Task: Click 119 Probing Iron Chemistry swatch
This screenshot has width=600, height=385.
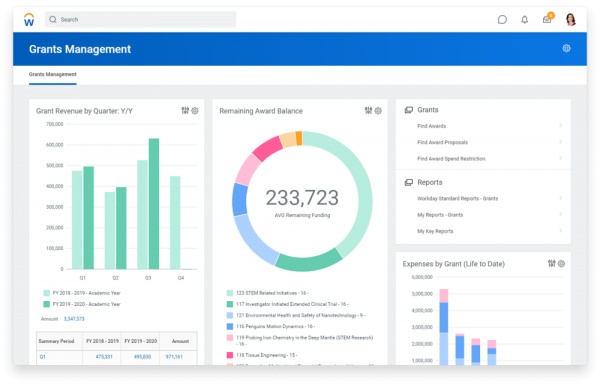Action: pyautogui.click(x=230, y=338)
